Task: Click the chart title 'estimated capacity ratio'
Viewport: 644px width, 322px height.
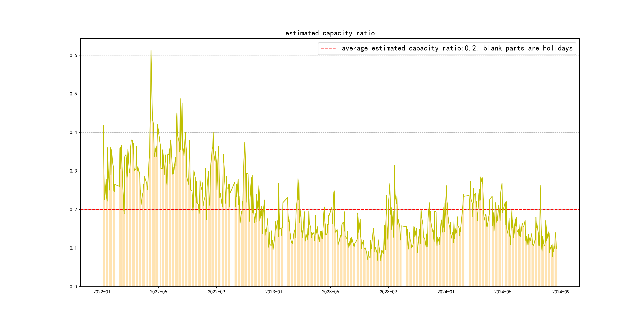Action: click(330, 33)
